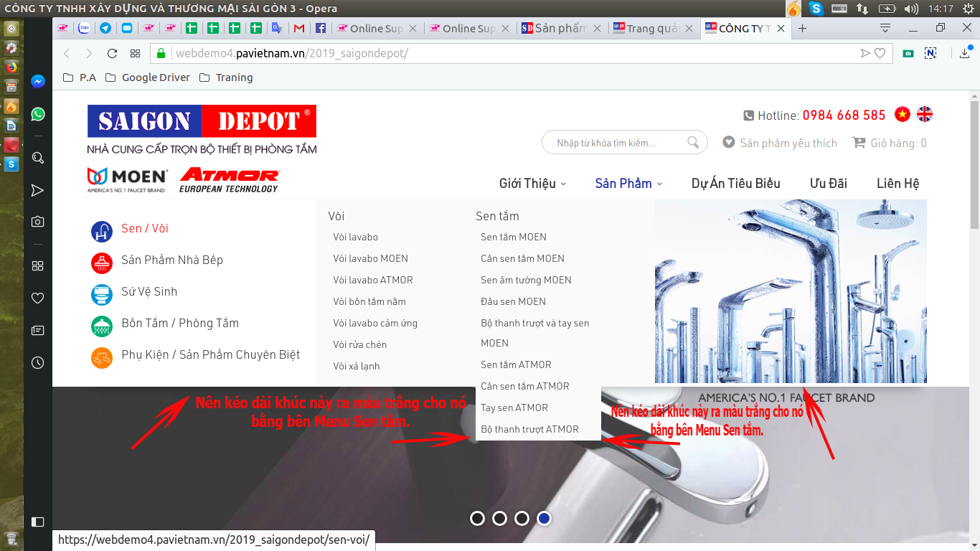Click the Sứ Vệ Sinh toilet icon
Image resolution: width=980 pixels, height=551 pixels.
[102, 295]
